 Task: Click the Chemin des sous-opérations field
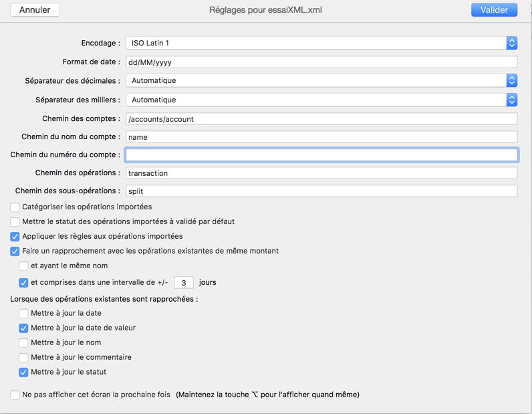tap(321, 191)
